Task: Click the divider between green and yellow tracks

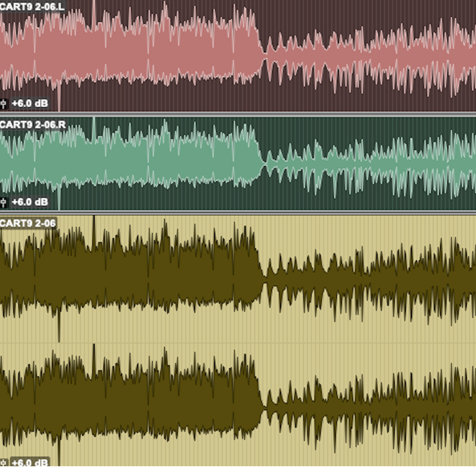Action: click(x=238, y=212)
